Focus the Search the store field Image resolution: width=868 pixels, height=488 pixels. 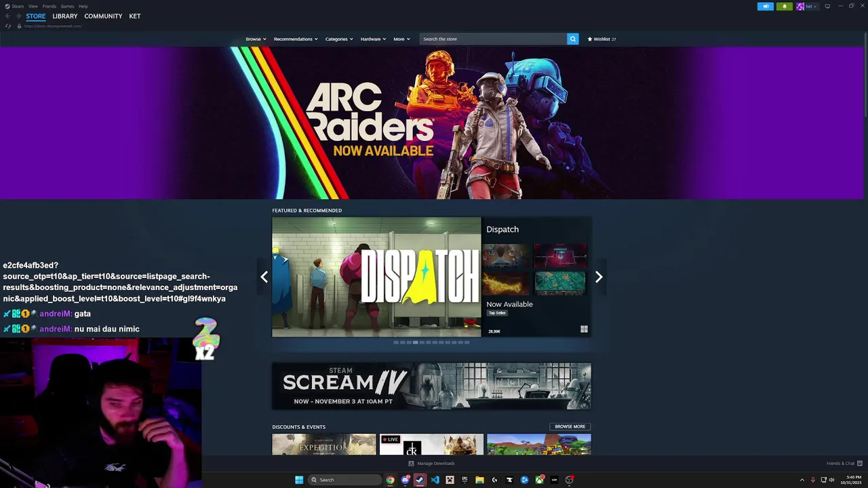click(x=493, y=39)
